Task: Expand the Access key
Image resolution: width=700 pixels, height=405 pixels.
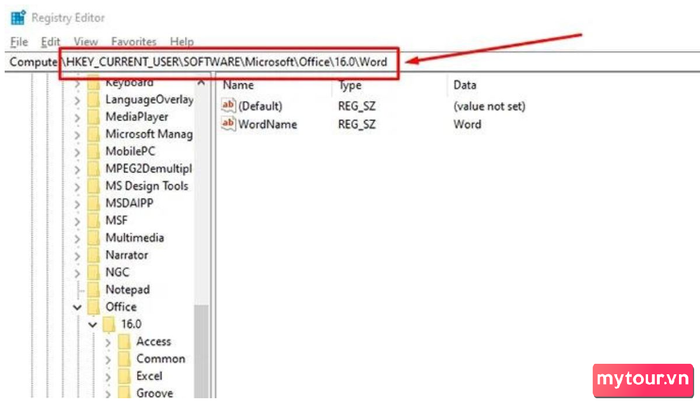Action: (x=108, y=342)
